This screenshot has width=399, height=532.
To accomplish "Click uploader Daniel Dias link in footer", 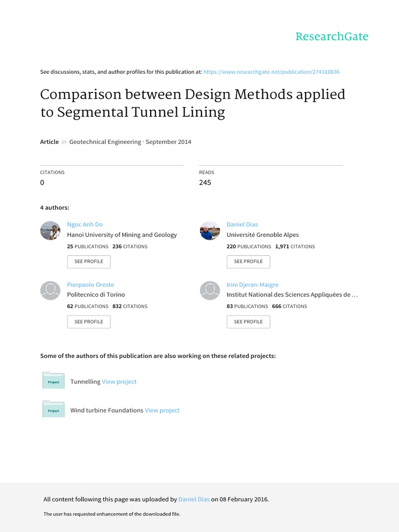I will (x=194, y=499).
